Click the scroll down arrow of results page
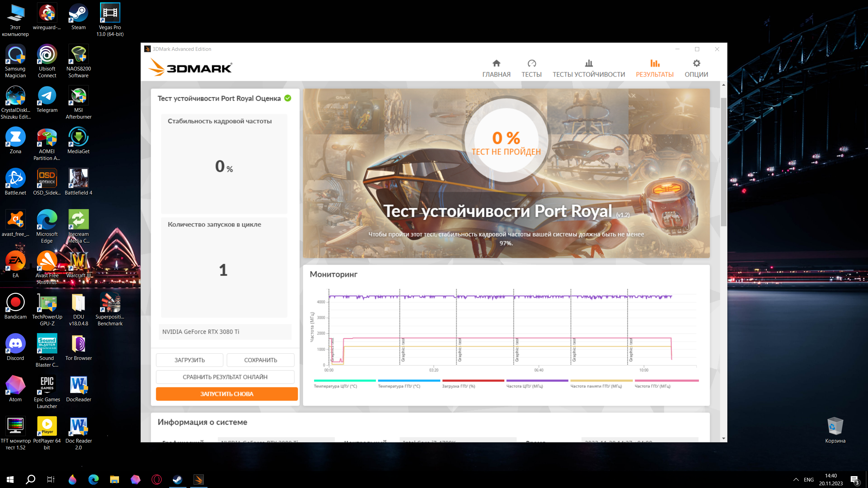The width and height of the screenshot is (868, 488). pyautogui.click(x=724, y=439)
